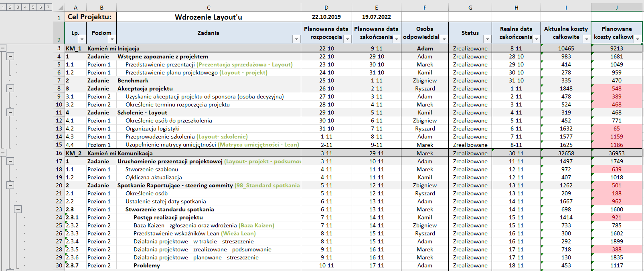Open the Status column filter dropdown
Image resolution: width=644 pixels, height=271 pixels.
[487, 39]
